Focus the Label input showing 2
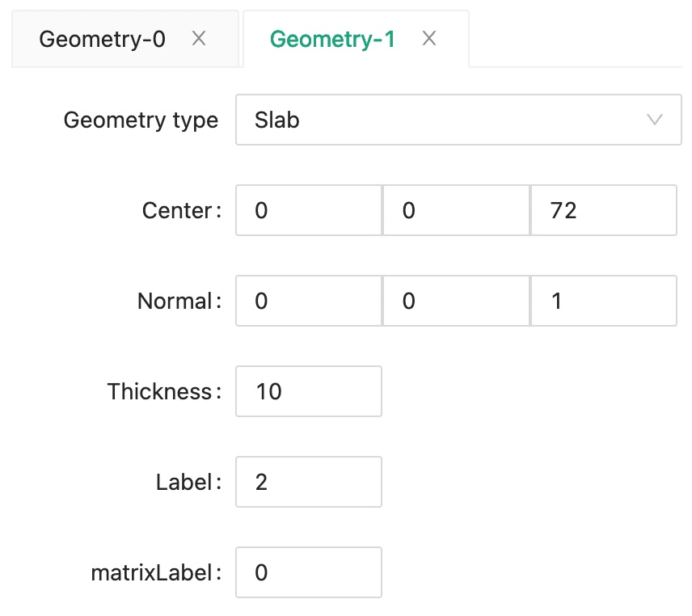692x616 pixels. [308, 483]
